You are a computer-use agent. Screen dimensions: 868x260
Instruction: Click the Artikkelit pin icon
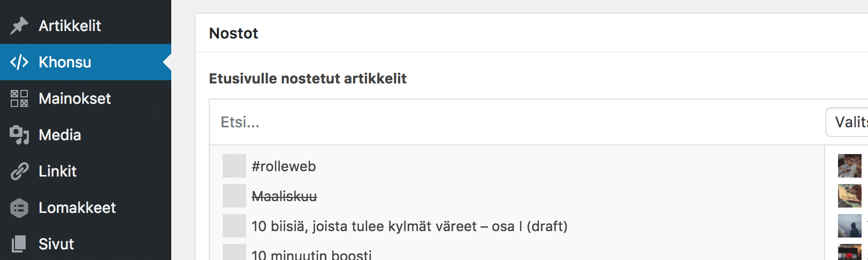pyautogui.click(x=19, y=26)
